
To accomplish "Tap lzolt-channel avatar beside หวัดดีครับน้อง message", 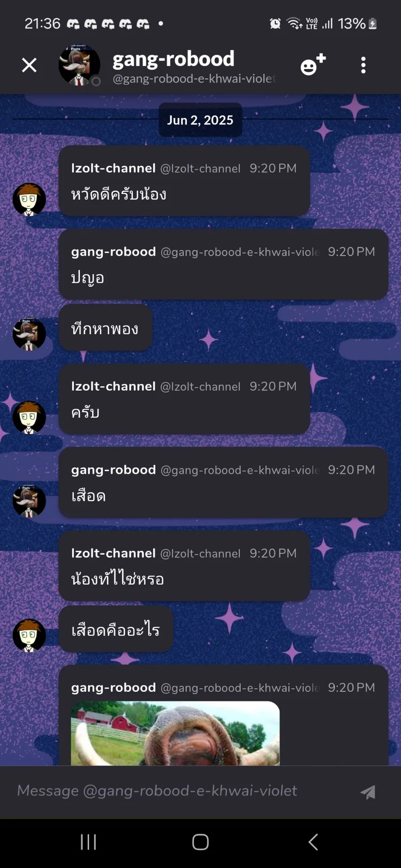I will 29,199.
